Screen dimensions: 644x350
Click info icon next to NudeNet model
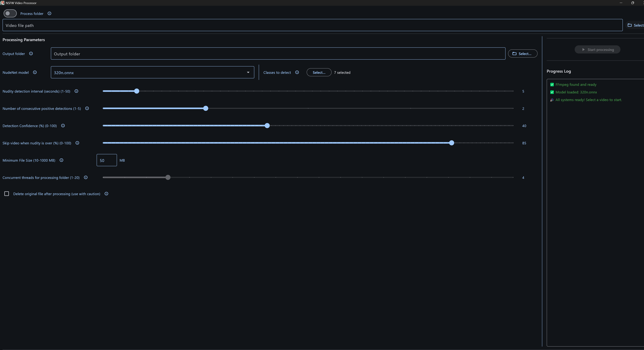click(35, 72)
